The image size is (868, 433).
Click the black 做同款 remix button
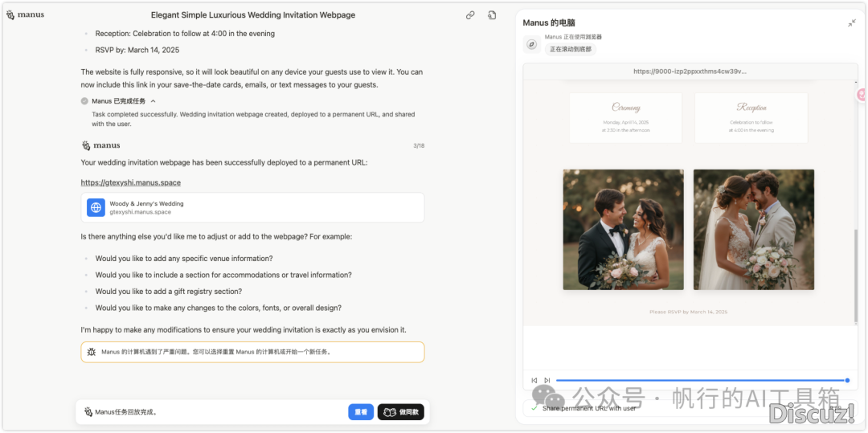point(400,412)
